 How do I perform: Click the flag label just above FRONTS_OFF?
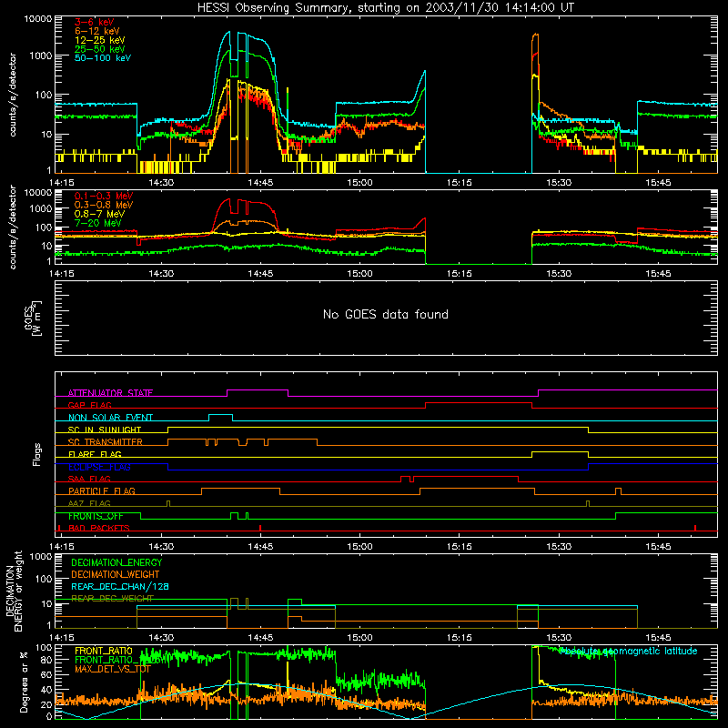[89, 503]
